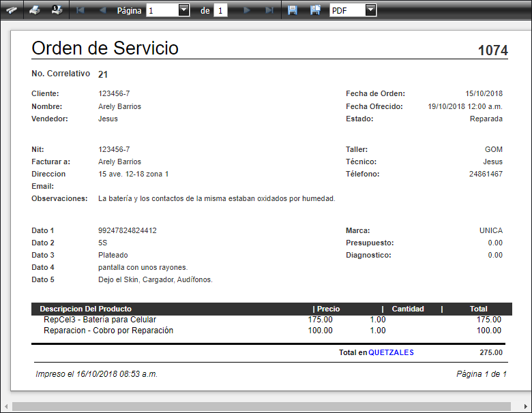
Task: Click the Orden de Servicio title
Action: tap(105, 48)
